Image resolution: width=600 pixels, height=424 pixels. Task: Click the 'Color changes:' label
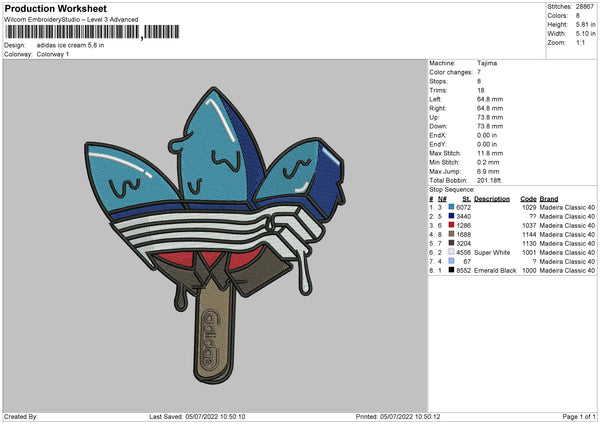pyautogui.click(x=451, y=72)
